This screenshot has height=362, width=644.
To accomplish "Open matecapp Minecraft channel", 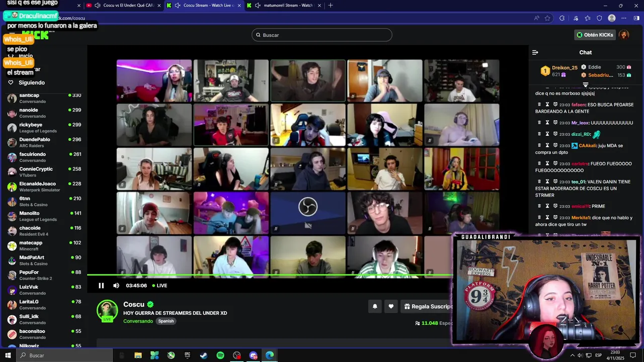I will pos(44,246).
